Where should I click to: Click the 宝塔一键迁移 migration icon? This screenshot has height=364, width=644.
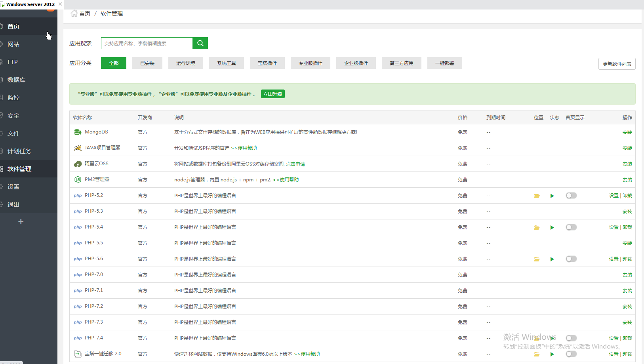click(78, 354)
